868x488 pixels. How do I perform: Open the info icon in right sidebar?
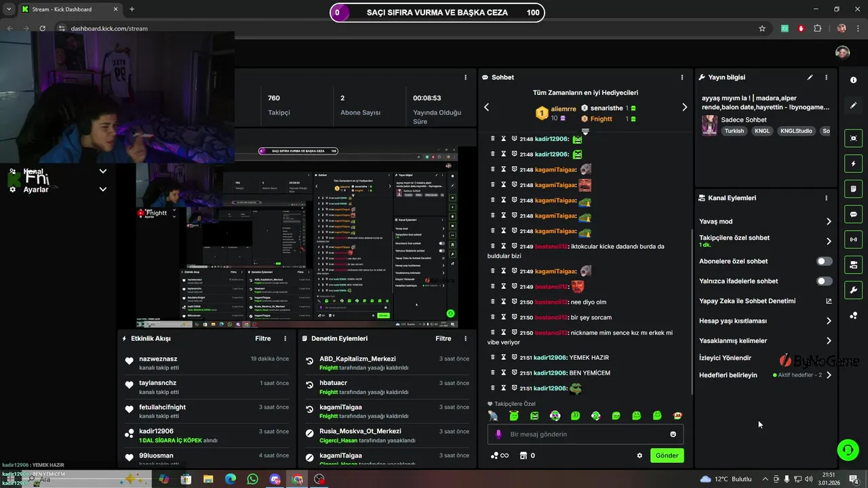tap(853, 80)
